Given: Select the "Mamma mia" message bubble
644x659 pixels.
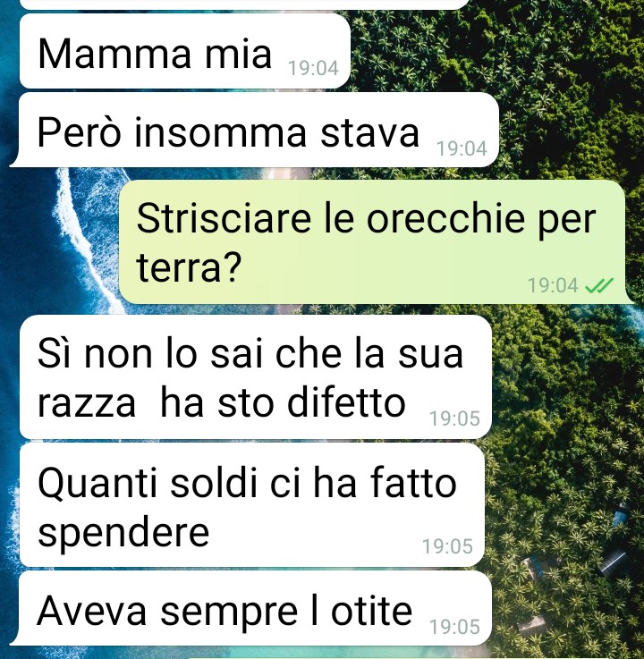Looking at the screenshot, I should pos(185,51).
